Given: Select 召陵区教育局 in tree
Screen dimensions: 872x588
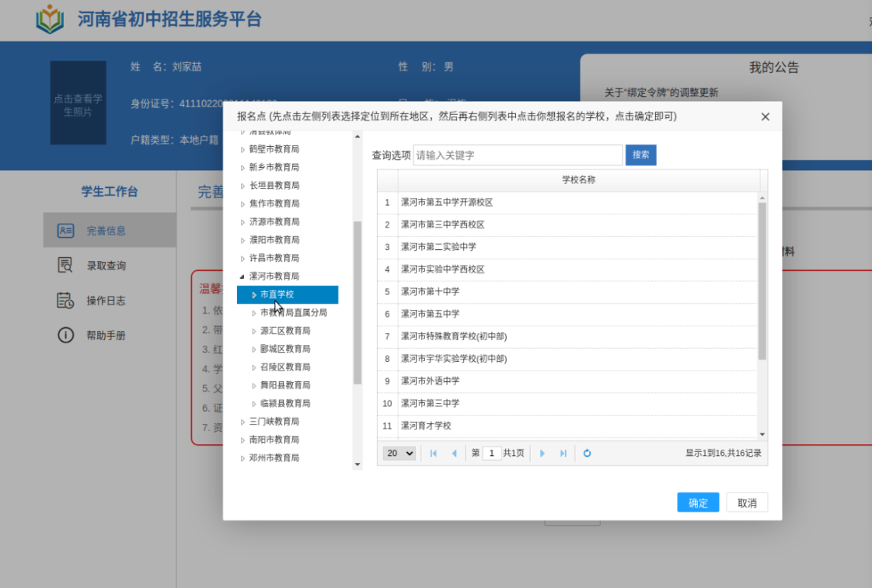Looking at the screenshot, I should click(285, 367).
